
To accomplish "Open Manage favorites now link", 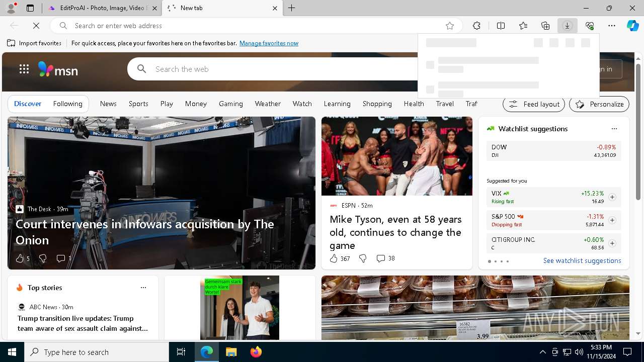I will click(269, 43).
